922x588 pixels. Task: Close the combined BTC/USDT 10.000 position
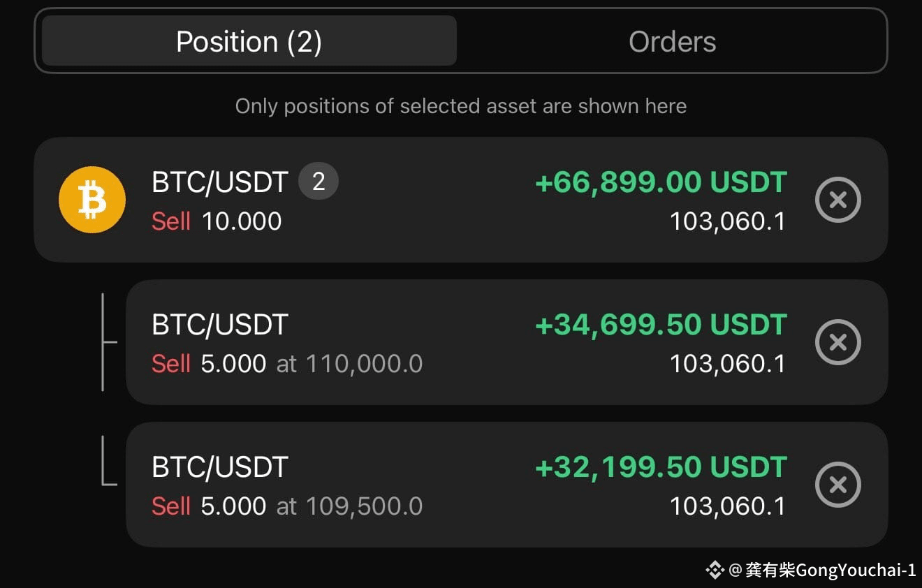[838, 200]
